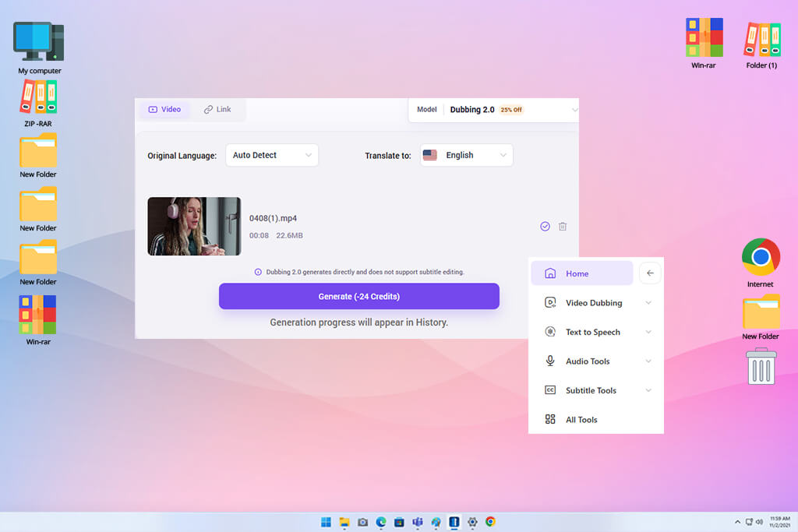Expand the Video Dubbing chevron

pyautogui.click(x=648, y=303)
